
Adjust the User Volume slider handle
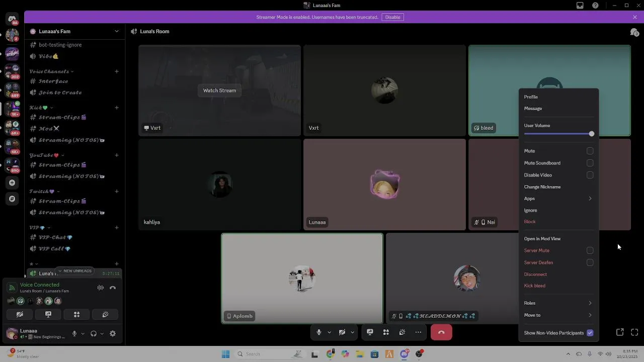[x=592, y=134]
